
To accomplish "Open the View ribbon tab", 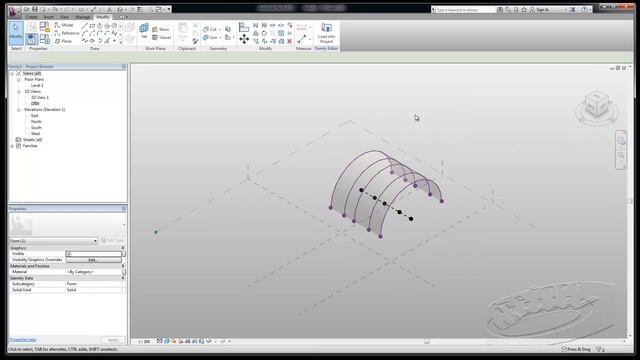I will 64,17.
